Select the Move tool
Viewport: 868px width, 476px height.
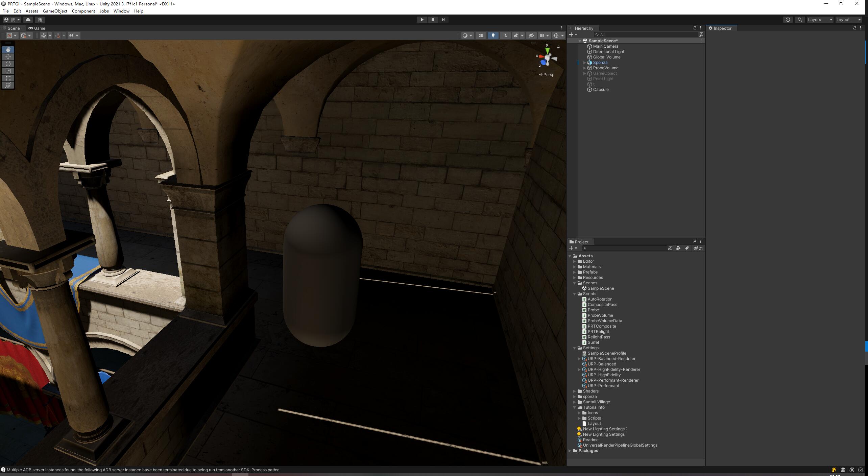[8, 57]
